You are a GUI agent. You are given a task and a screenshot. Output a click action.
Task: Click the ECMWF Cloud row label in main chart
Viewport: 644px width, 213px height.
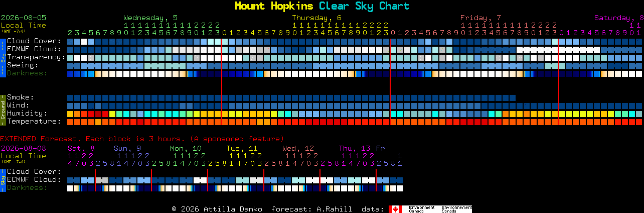(34, 49)
